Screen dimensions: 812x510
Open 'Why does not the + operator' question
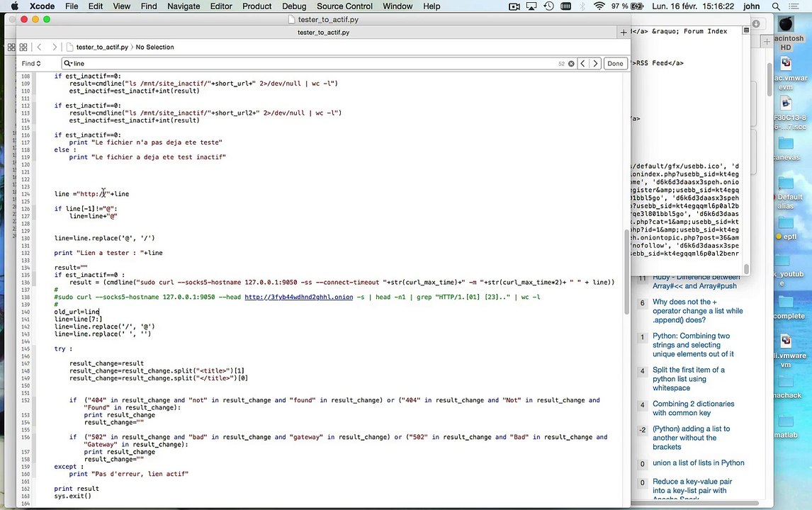point(697,311)
